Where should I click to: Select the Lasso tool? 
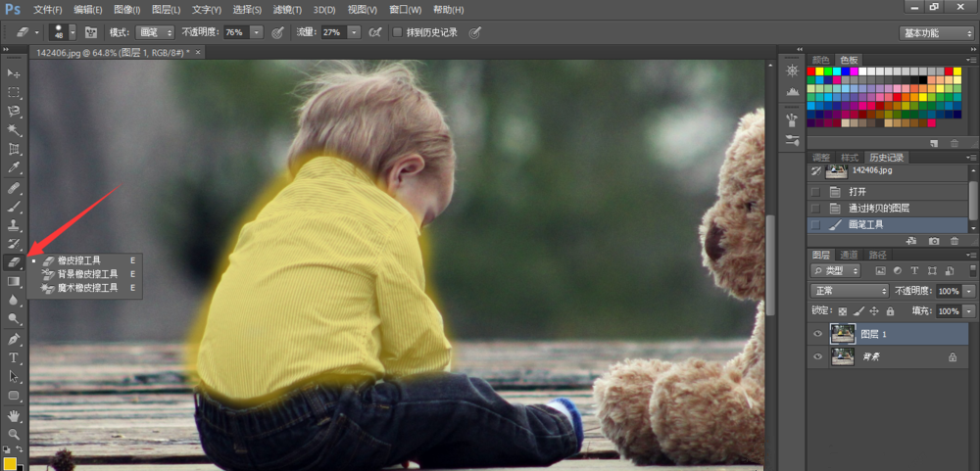[x=13, y=112]
